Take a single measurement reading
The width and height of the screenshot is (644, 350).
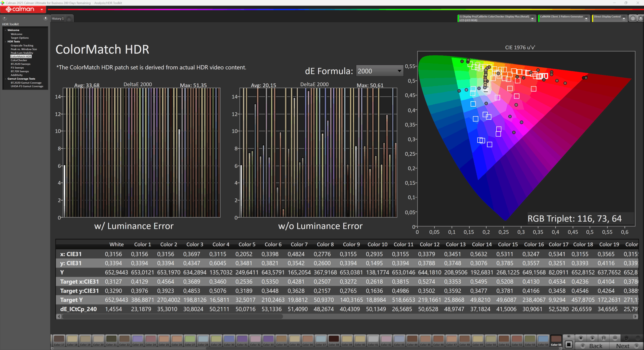click(x=604, y=338)
